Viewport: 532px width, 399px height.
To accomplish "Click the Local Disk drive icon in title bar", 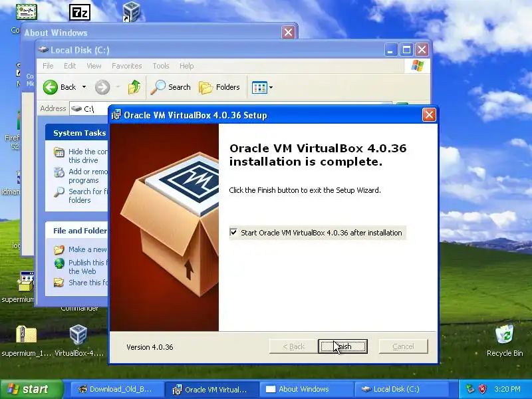I will pyautogui.click(x=43, y=50).
